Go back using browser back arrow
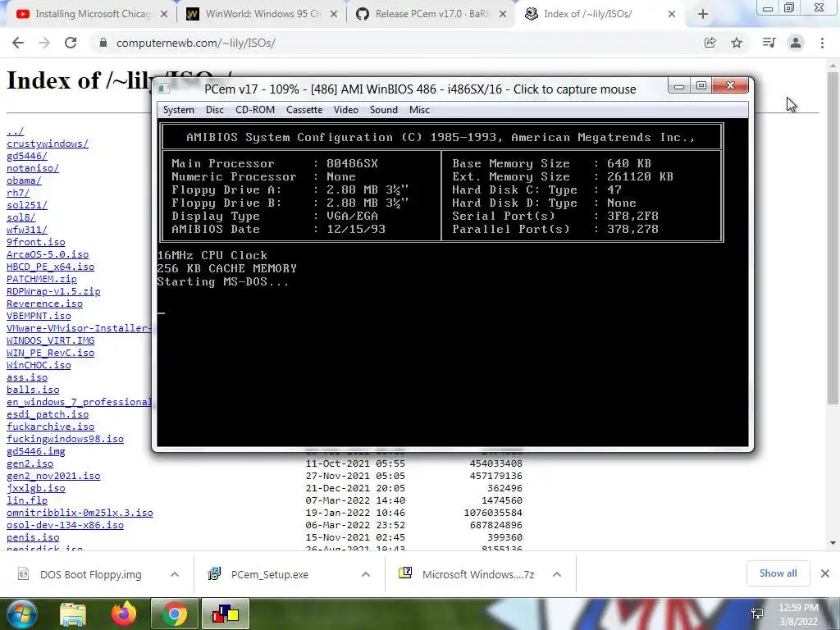Image resolution: width=840 pixels, height=630 pixels. (x=18, y=43)
